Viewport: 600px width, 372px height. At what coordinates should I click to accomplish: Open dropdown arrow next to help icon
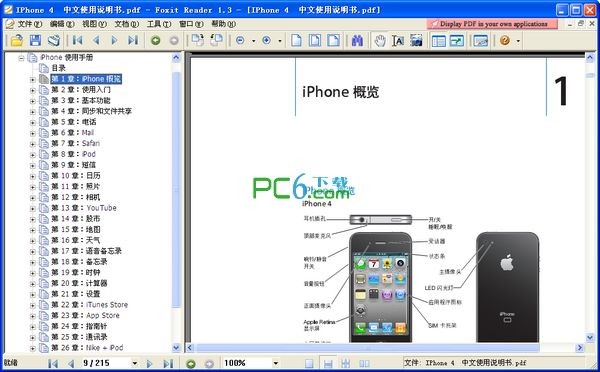[x=518, y=41]
